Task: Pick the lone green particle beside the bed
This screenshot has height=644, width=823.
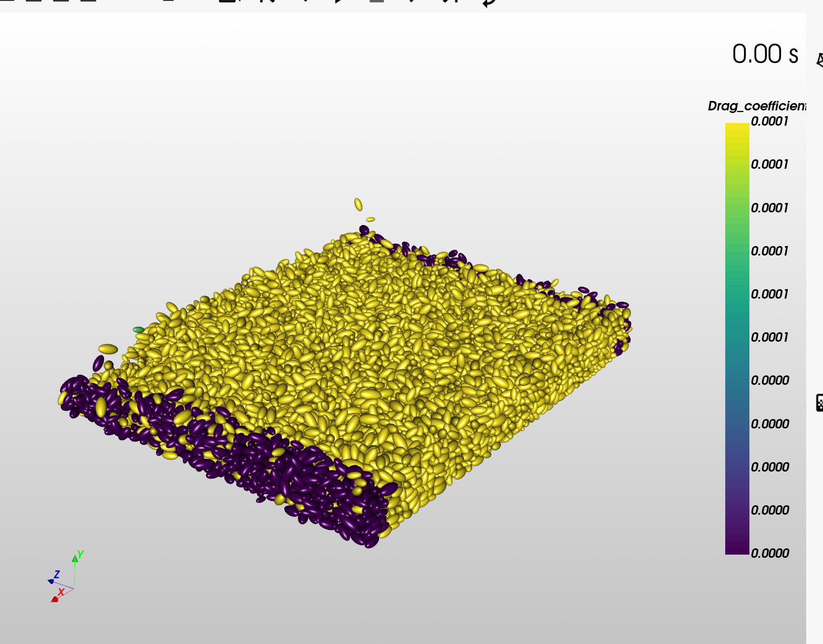Action: [139, 330]
